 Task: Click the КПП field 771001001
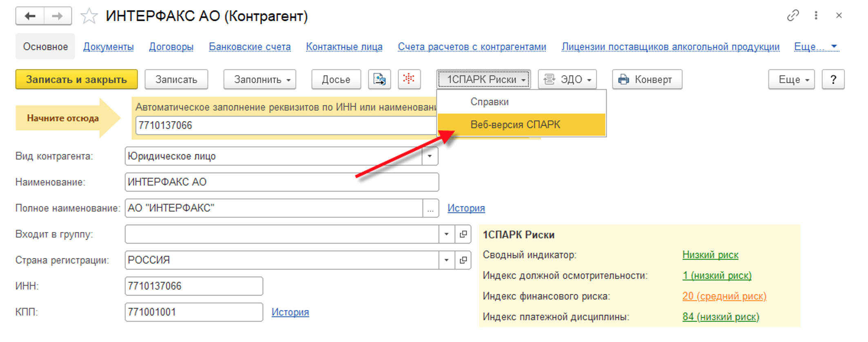[x=194, y=312]
